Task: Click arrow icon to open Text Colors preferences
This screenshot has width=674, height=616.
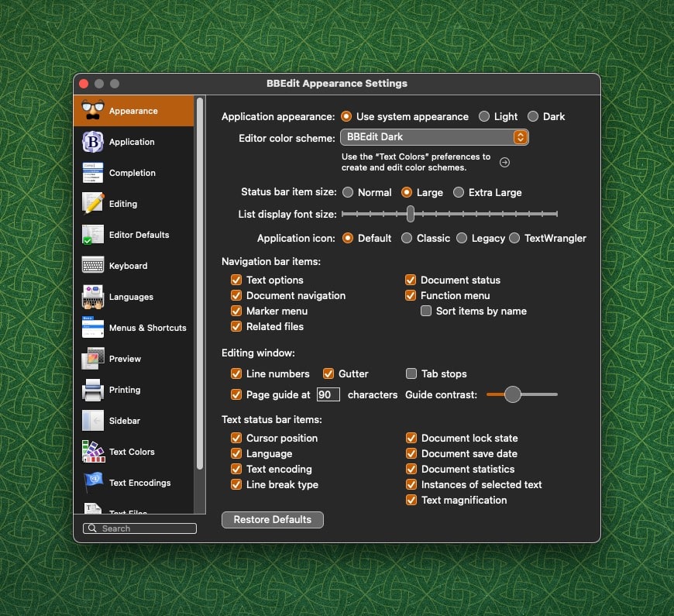Action: coord(504,162)
